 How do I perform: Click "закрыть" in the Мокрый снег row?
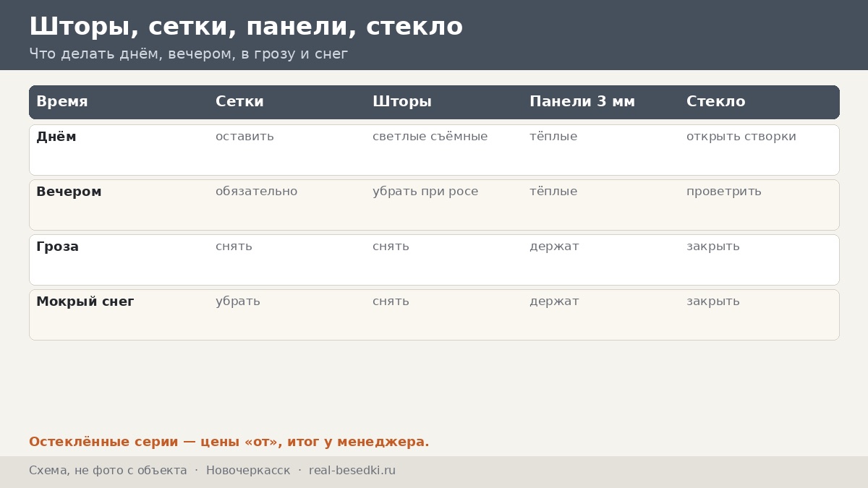pos(713,301)
